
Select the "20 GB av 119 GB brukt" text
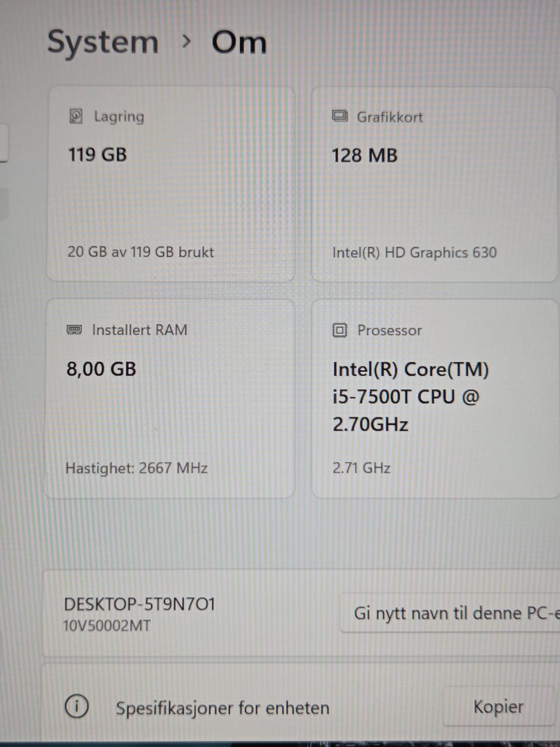(141, 252)
